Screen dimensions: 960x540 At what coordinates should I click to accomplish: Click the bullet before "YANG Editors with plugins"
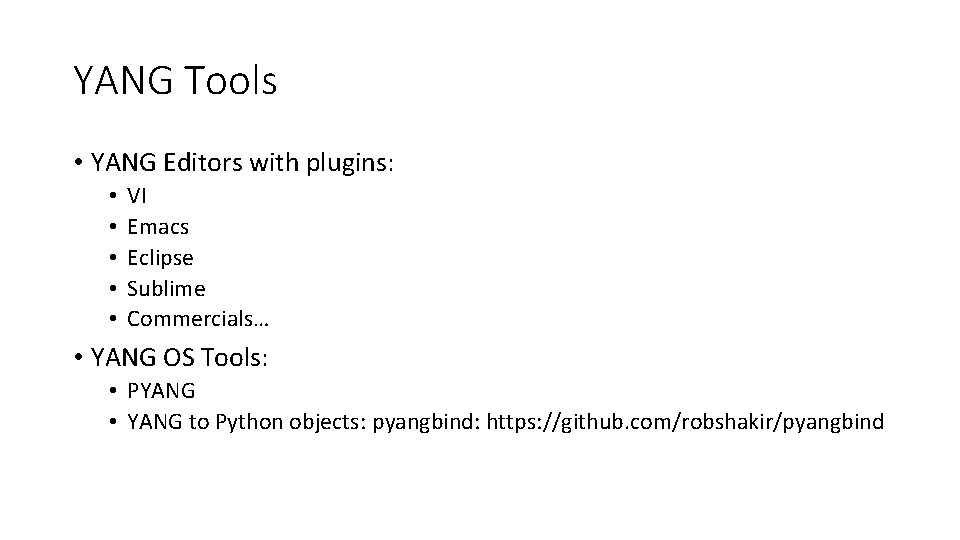pyautogui.click(x=77, y=163)
